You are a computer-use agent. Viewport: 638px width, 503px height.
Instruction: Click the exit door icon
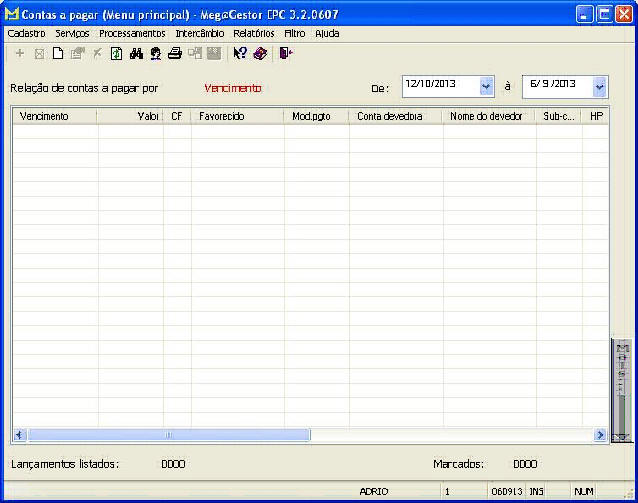pos(286,54)
